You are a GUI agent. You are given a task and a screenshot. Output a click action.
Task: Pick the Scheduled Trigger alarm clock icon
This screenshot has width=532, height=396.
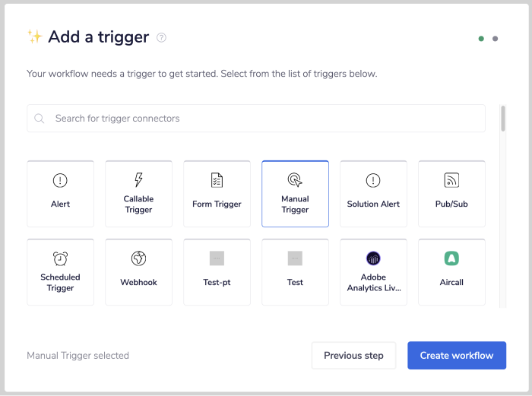[x=60, y=258]
